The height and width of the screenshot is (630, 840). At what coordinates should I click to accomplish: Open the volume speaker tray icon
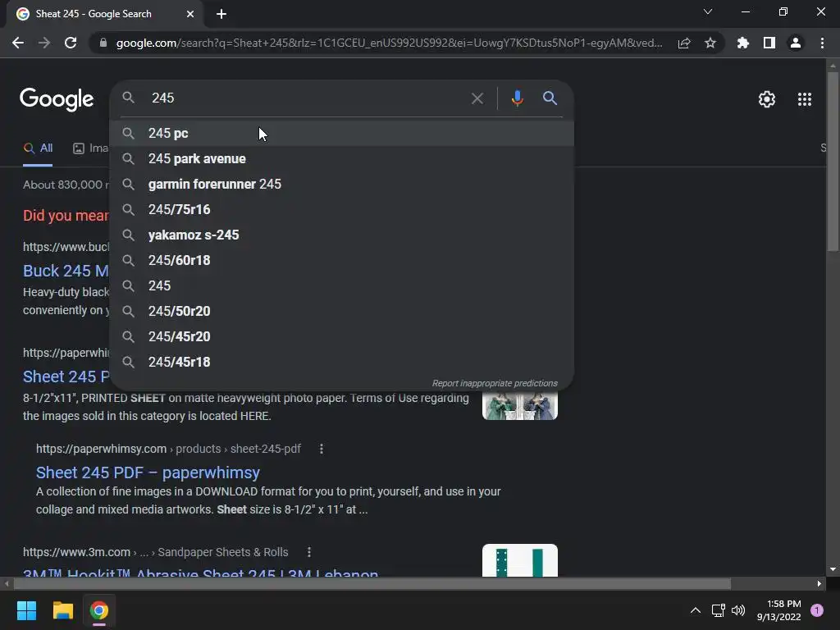coord(738,610)
